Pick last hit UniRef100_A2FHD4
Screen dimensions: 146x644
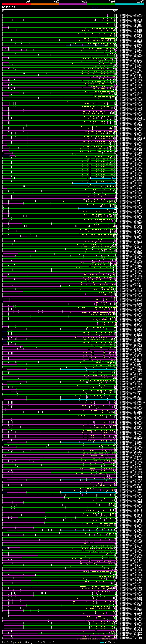pyautogui.click(x=131, y=638)
